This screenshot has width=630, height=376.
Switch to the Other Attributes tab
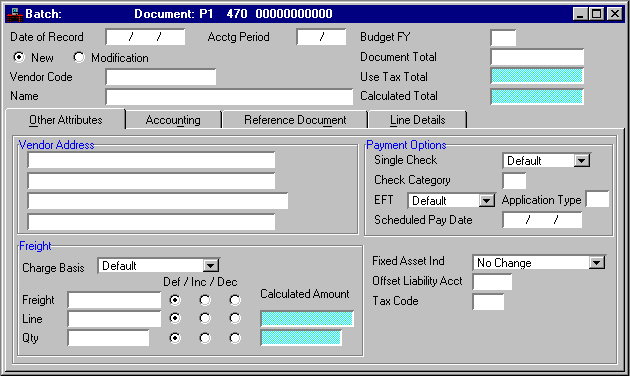coord(65,120)
